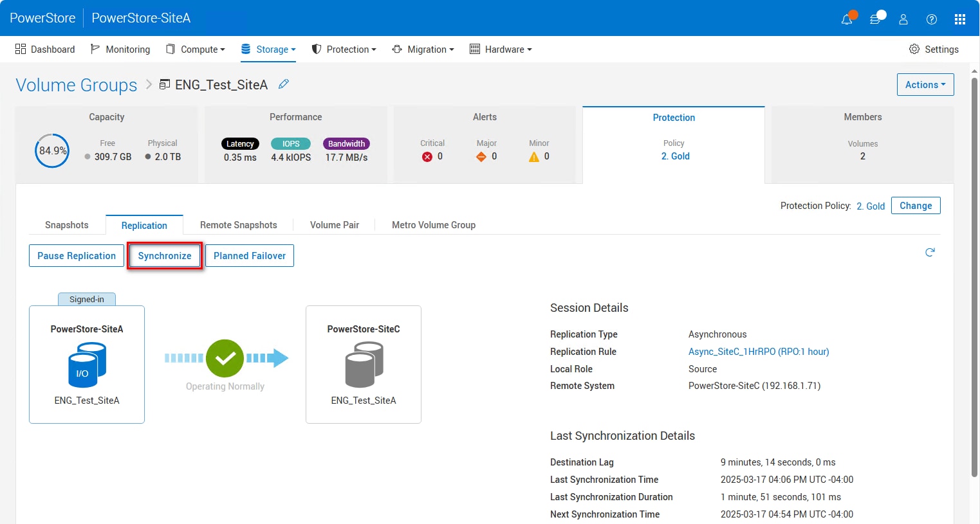This screenshot has height=524, width=980.
Task: Click the Pause Replication button
Action: (77, 255)
